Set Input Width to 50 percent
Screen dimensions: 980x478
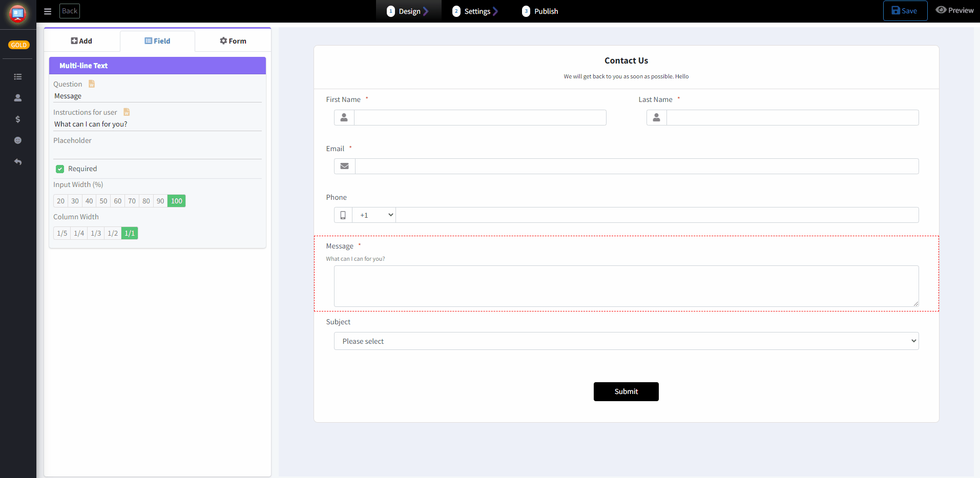coord(103,201)
